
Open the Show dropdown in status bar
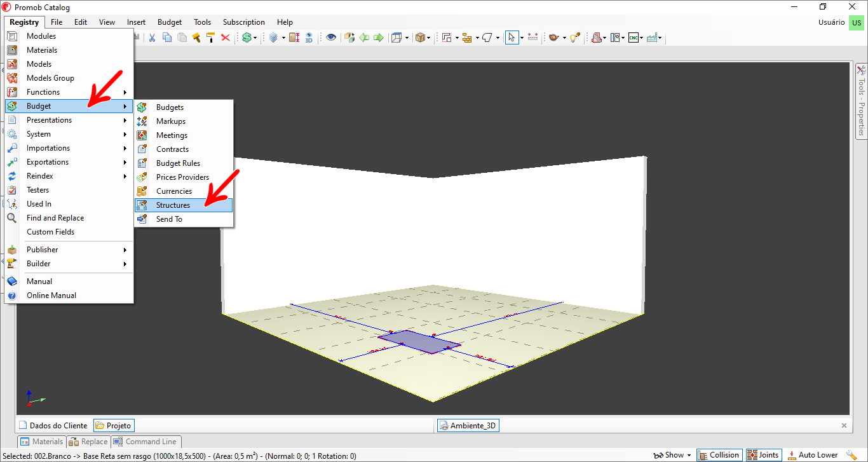click(672, 455)
